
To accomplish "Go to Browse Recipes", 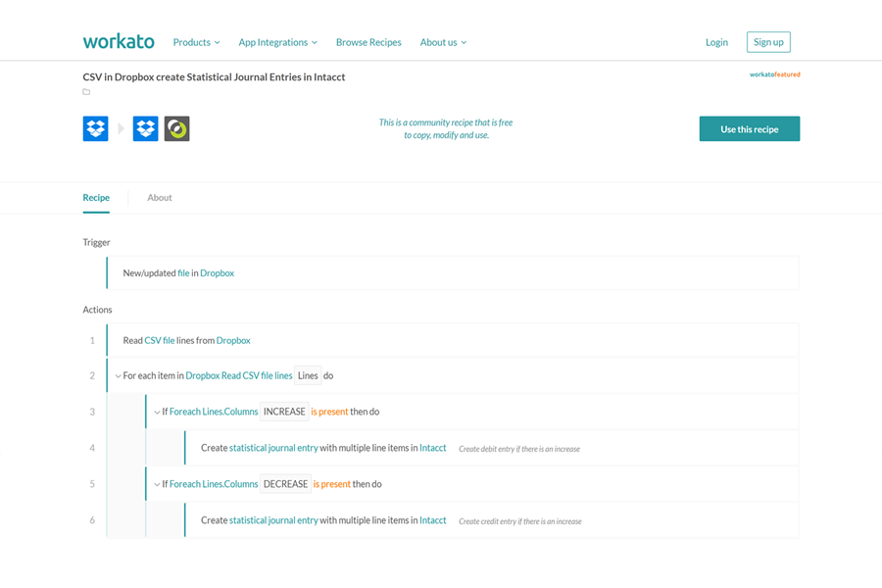I will pos(368,42).
